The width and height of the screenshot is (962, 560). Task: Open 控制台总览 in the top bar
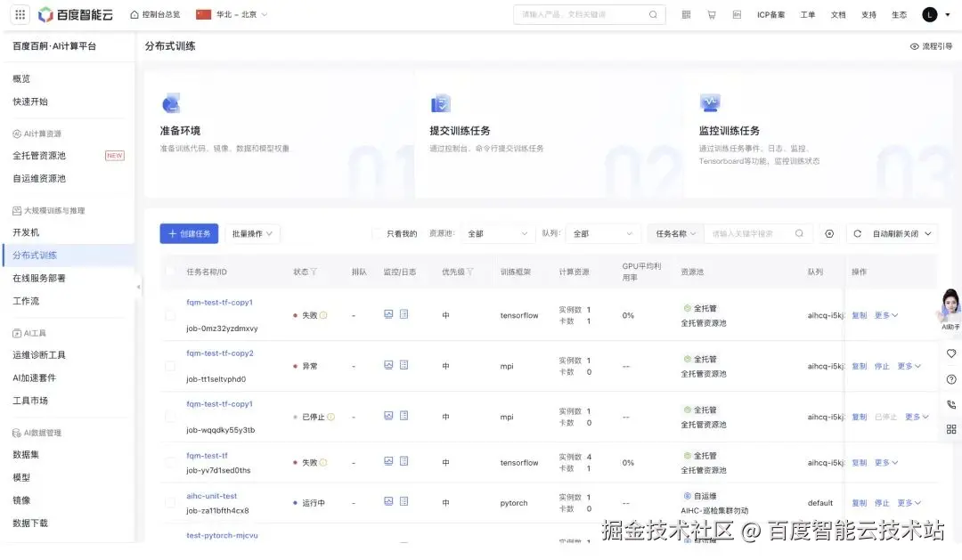[155, 14]
